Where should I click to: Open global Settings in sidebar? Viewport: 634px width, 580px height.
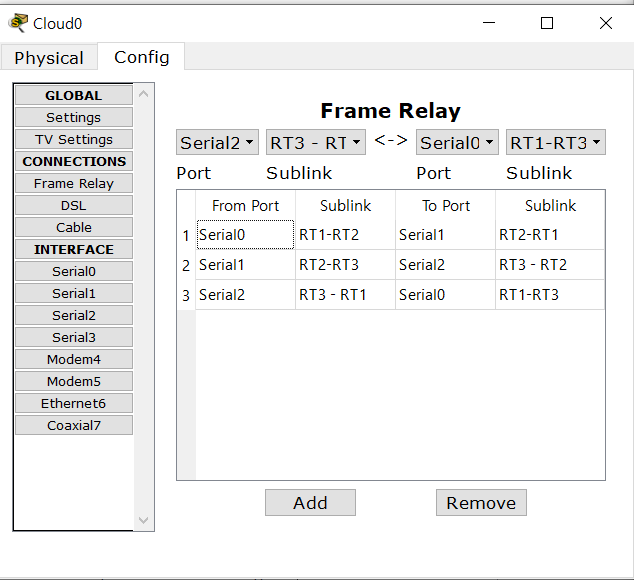coord(74,117)
